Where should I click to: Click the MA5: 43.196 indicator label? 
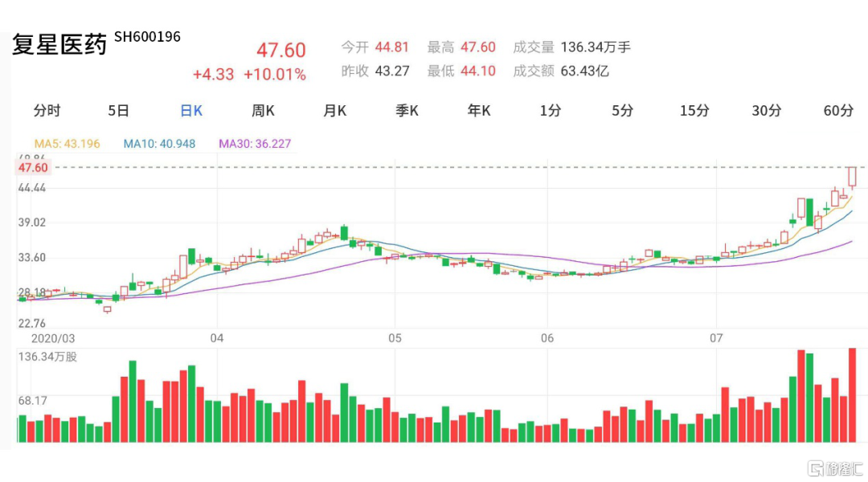(67, 144)
